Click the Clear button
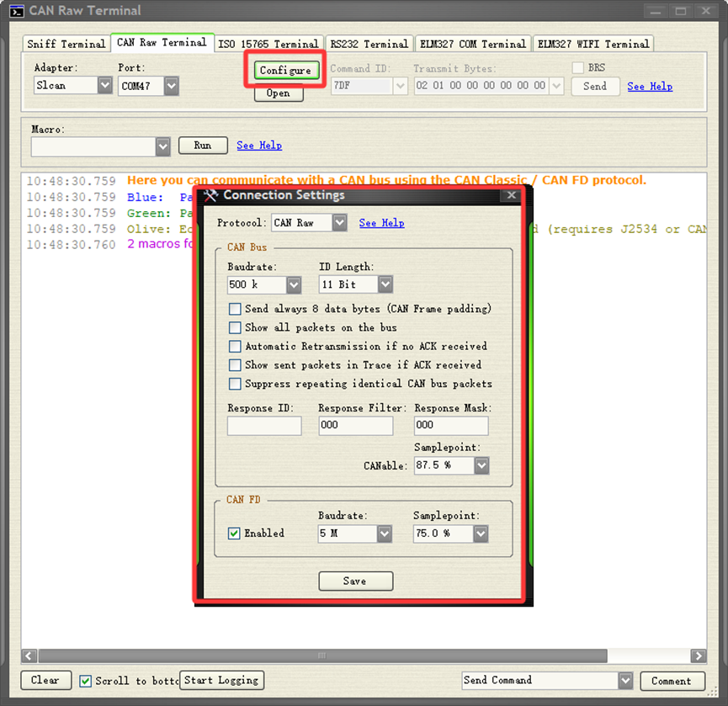This screenshot has width=728, height=706. tap(45, 681)
